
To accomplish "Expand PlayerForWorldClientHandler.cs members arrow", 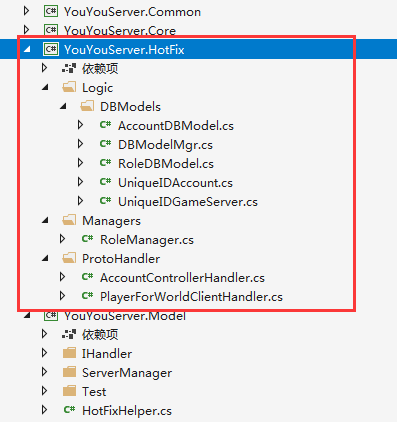I will (62, 296).
